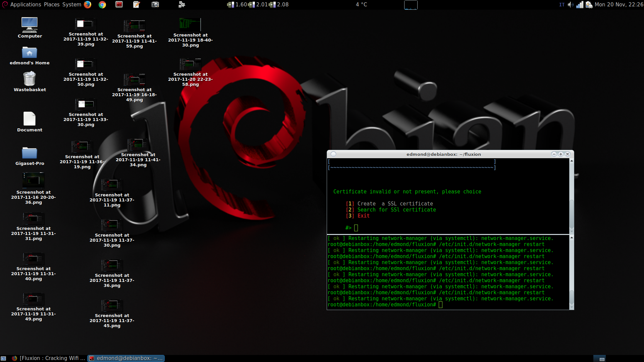Open the Applications menu
Viewport: 644px width, 362px height.
25,4
